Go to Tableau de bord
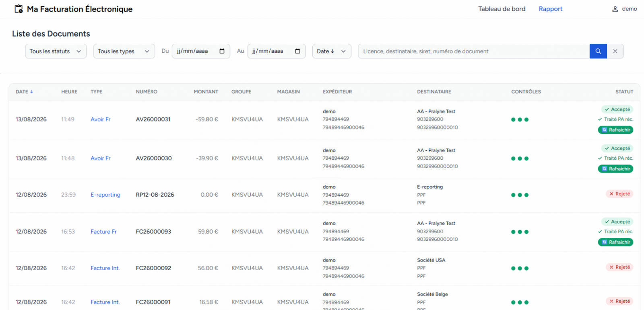This screenshot has width=644, height=310. 502,9
